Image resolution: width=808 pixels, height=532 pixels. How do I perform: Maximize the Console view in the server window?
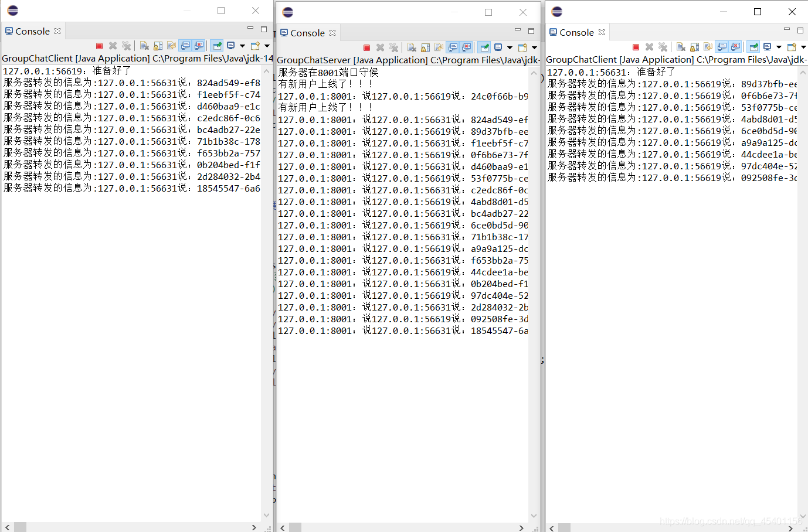531,31
